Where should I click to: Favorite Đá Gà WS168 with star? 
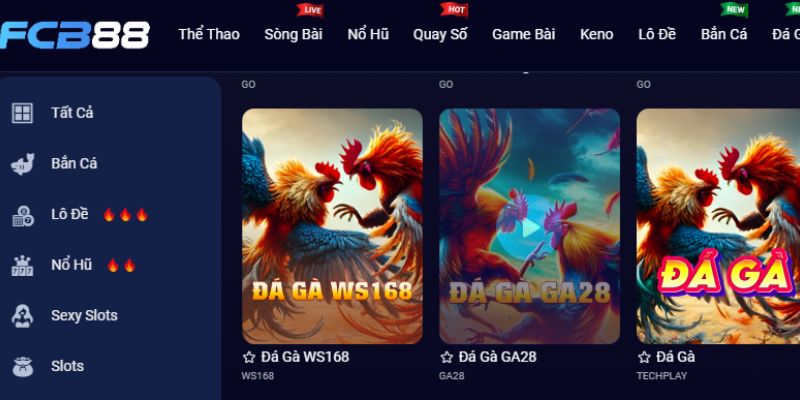tap(249, 357)
